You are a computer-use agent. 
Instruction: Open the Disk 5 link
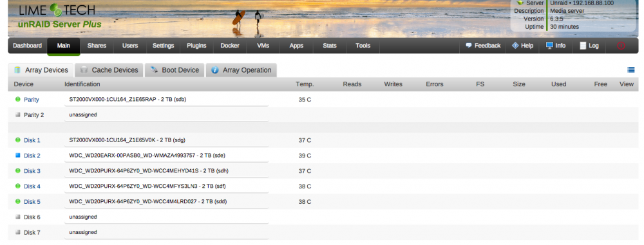click(x=32, y=202)
